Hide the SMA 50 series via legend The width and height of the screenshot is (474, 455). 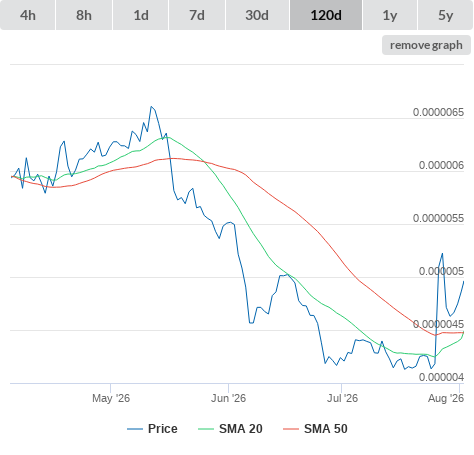point(326,429)
